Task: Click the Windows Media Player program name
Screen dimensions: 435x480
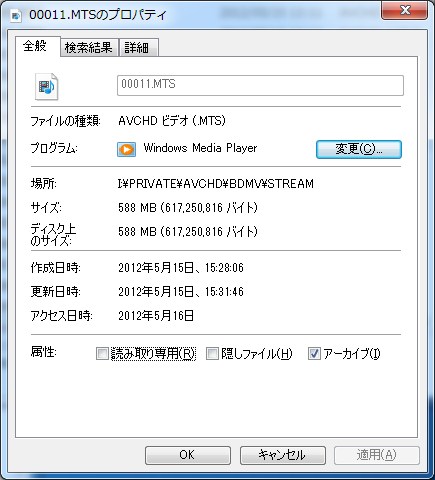Action: tap(200, 148)
